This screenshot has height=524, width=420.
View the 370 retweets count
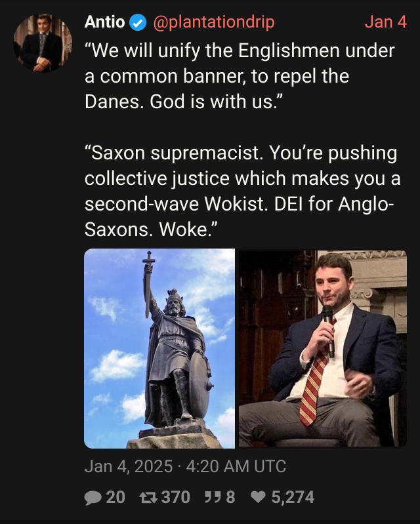click(176, 497)
